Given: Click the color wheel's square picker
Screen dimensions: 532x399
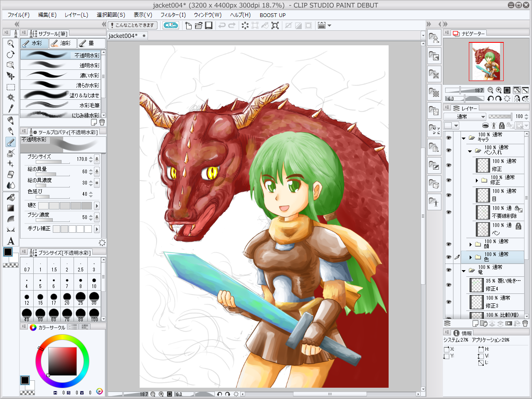Looking at the screenshot, I should pos(62,361).
